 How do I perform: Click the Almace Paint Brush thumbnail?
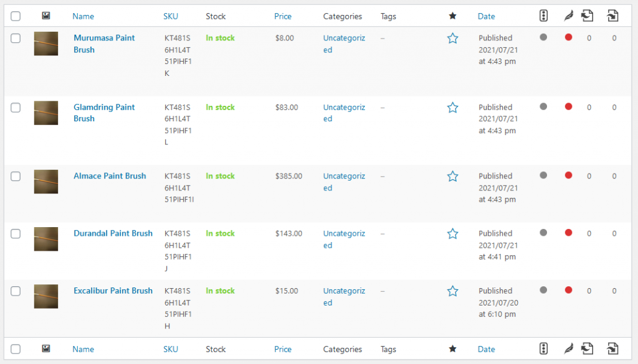pos(46,182)
